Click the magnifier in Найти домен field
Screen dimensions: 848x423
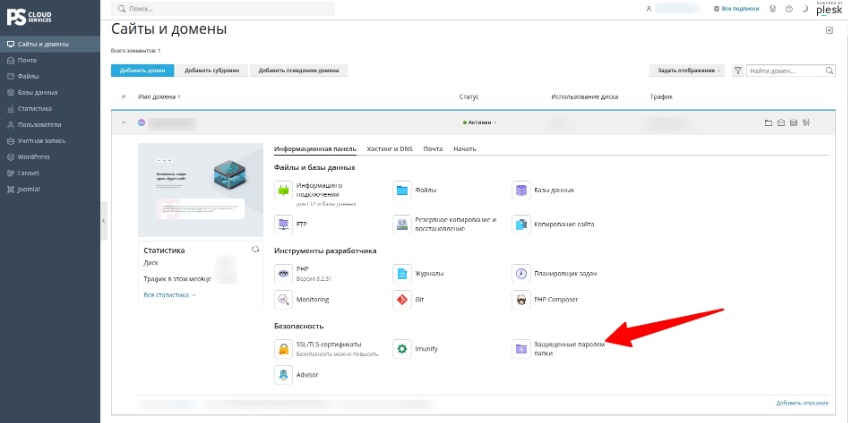830,71
